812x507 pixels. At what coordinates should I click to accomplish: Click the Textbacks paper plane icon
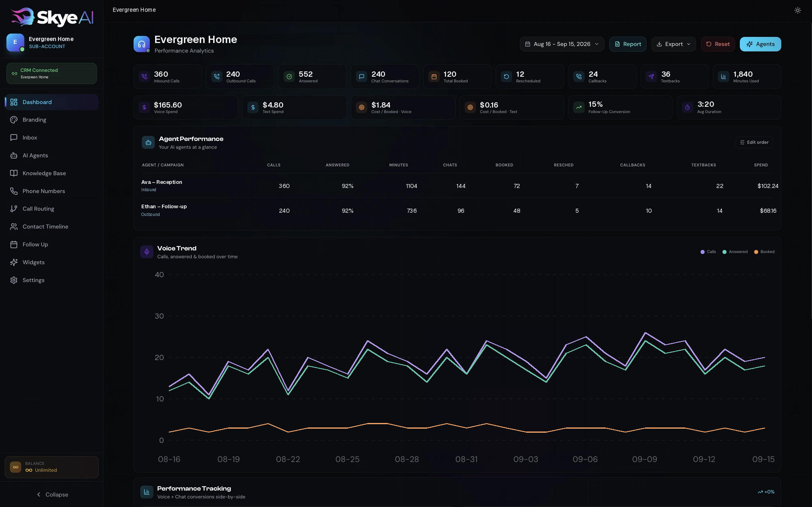(651, 76)
